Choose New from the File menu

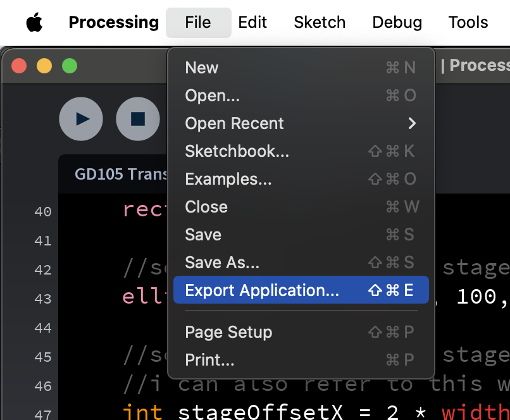[301, 68]
